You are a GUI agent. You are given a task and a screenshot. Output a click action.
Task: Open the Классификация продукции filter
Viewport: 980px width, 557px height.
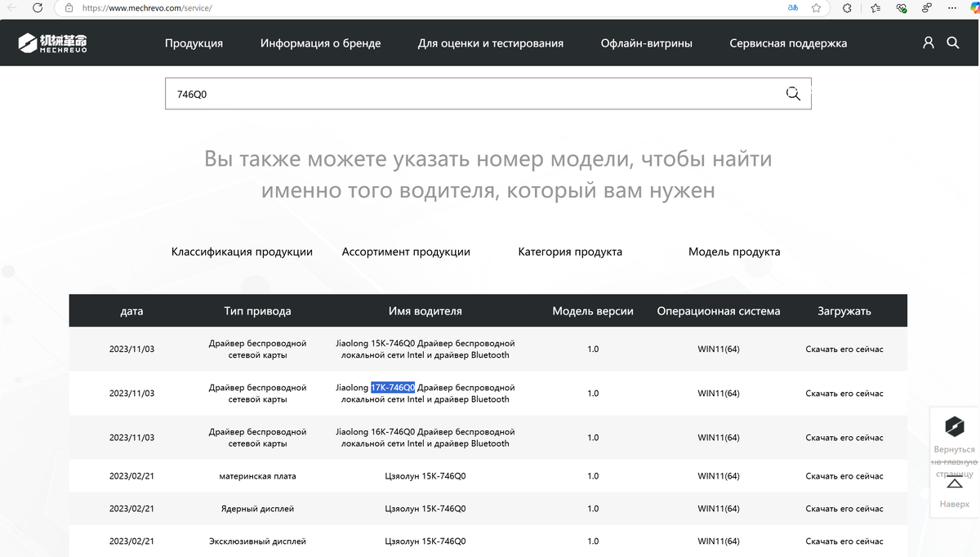(x=241, y=252)
